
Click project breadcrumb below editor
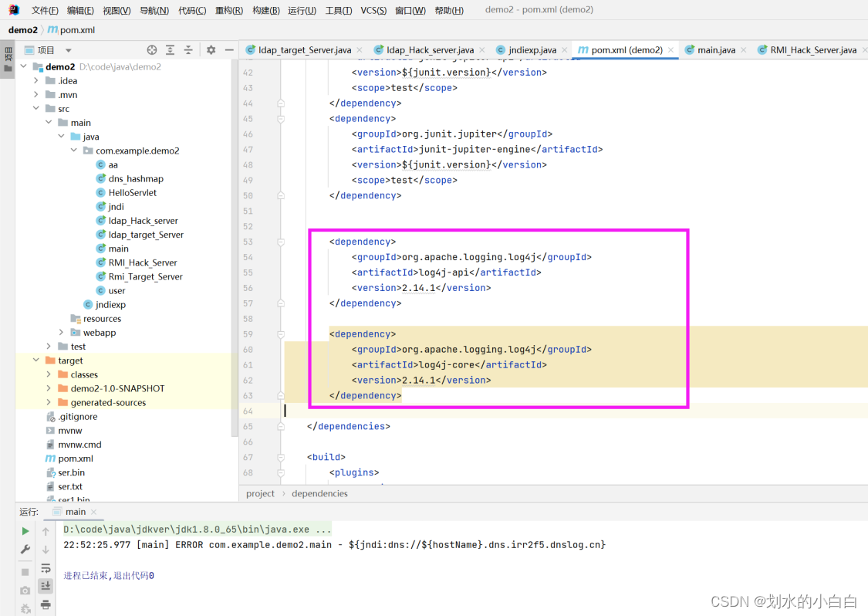(260, 493)
